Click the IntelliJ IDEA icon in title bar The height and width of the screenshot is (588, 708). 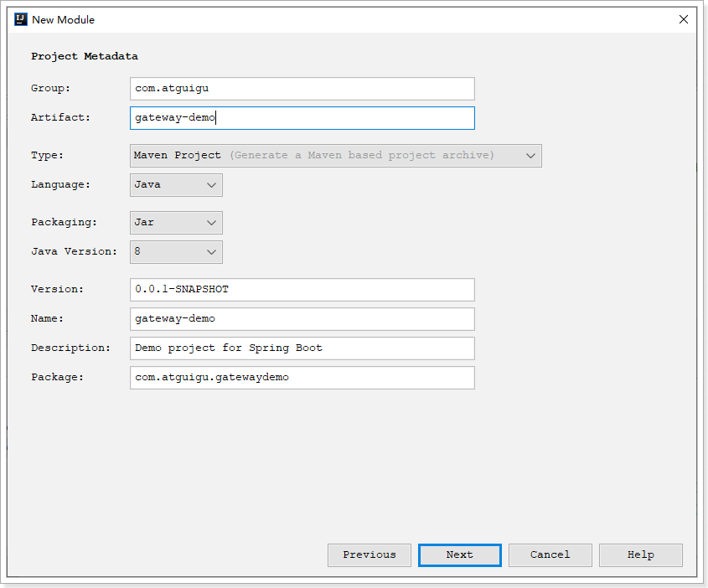click(21, 19)
